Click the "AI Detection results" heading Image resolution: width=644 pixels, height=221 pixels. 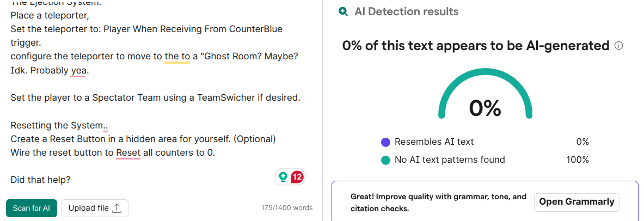coord(406,11)
